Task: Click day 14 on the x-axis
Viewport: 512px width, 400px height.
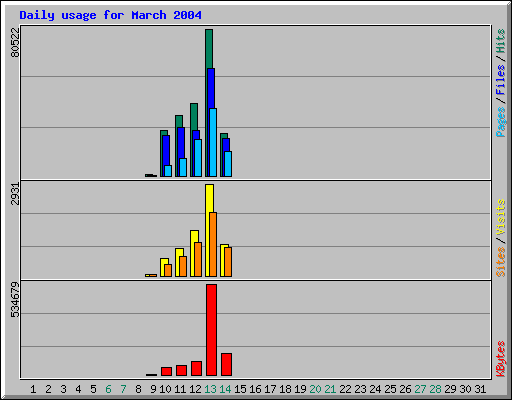Action: 225,389
